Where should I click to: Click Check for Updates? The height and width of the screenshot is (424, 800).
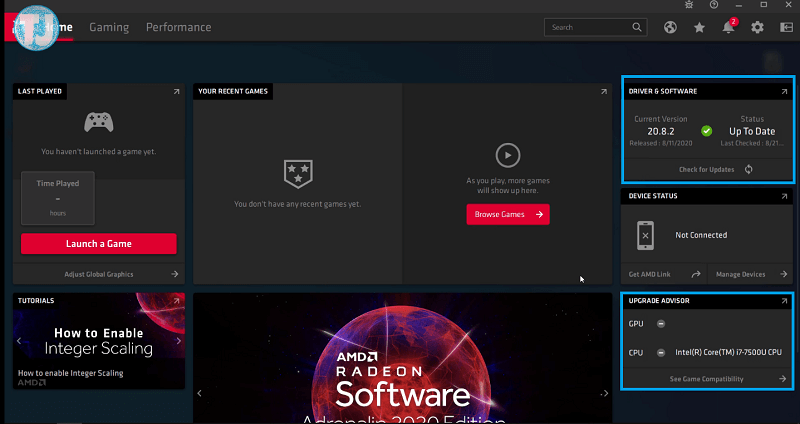pyautogui.click(x=706, y=169)
